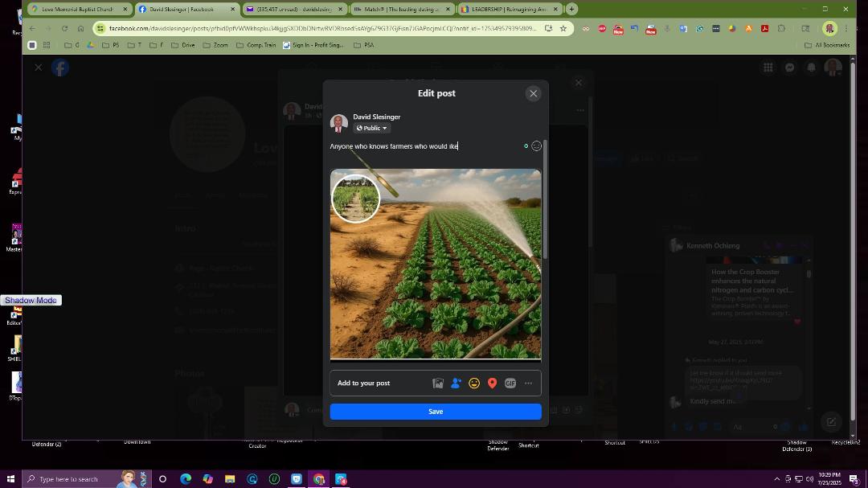This screenshot has width=868, height=488.
Task: Open the Comp. Train bookmarks folder
Action: tap(256, 45)
